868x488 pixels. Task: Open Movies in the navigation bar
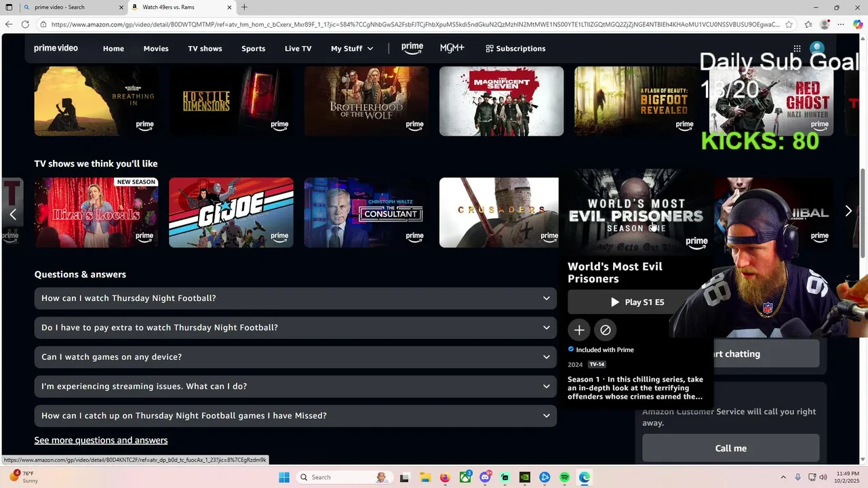tap(156, 48)
